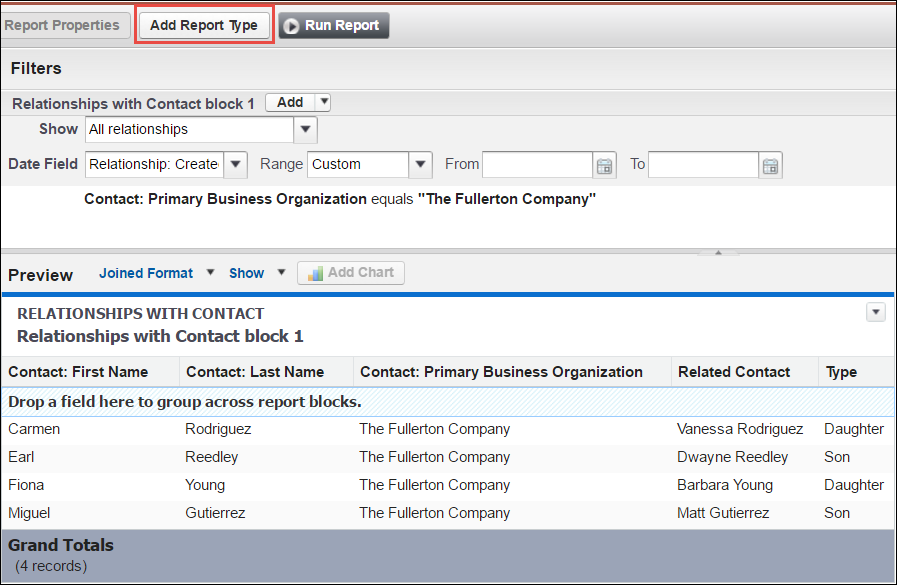
Task: Expand the Show All relationships dropdown
Action: [305, 130]
